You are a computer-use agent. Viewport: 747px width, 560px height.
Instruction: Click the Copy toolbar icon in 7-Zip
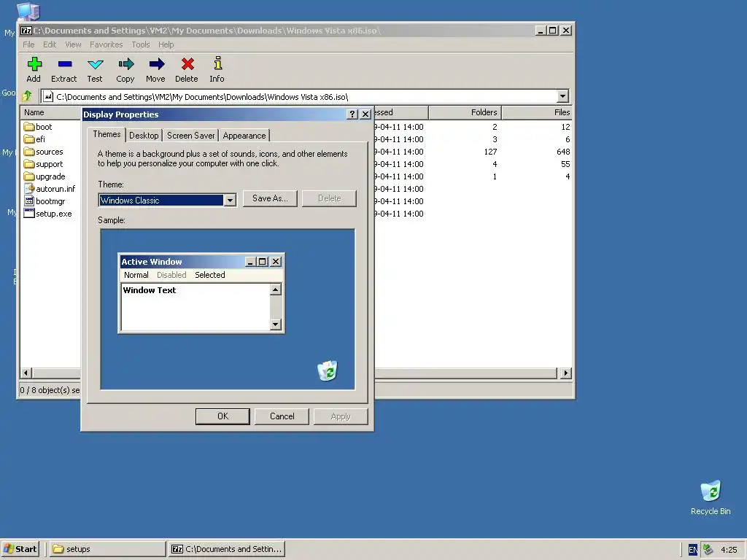pos(125,64)
